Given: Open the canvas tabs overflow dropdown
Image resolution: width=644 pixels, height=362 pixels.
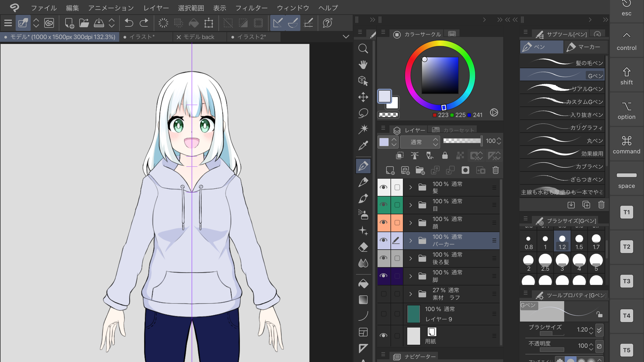Looking at the screenshot, I should [346, 37].
